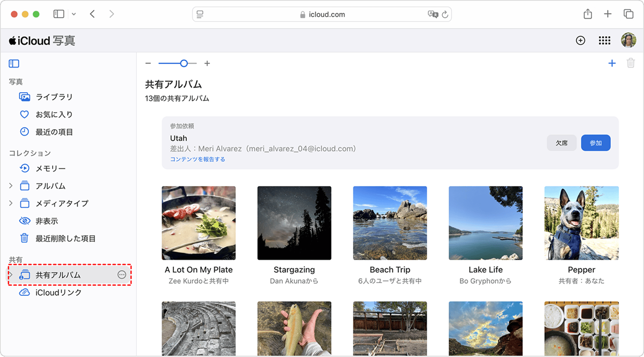
Task: Click the plus zoom-in button
Action: pos(207,63)
